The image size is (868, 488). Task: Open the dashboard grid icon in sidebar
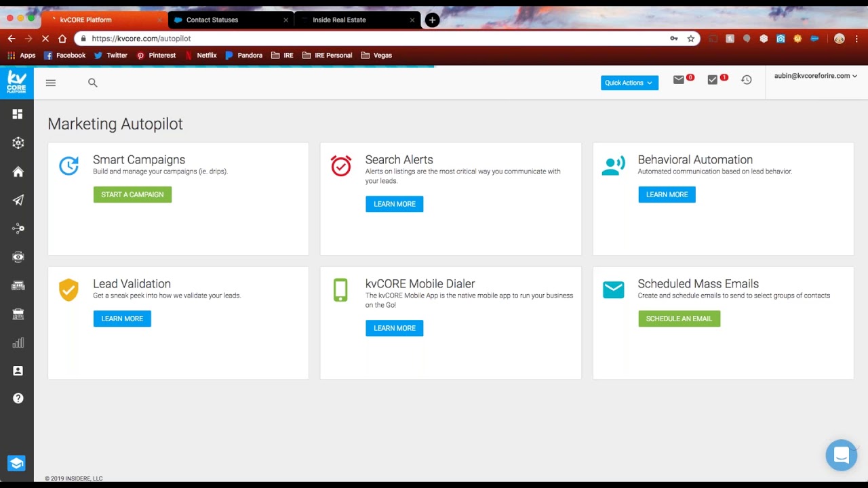[x=18, y=114]
